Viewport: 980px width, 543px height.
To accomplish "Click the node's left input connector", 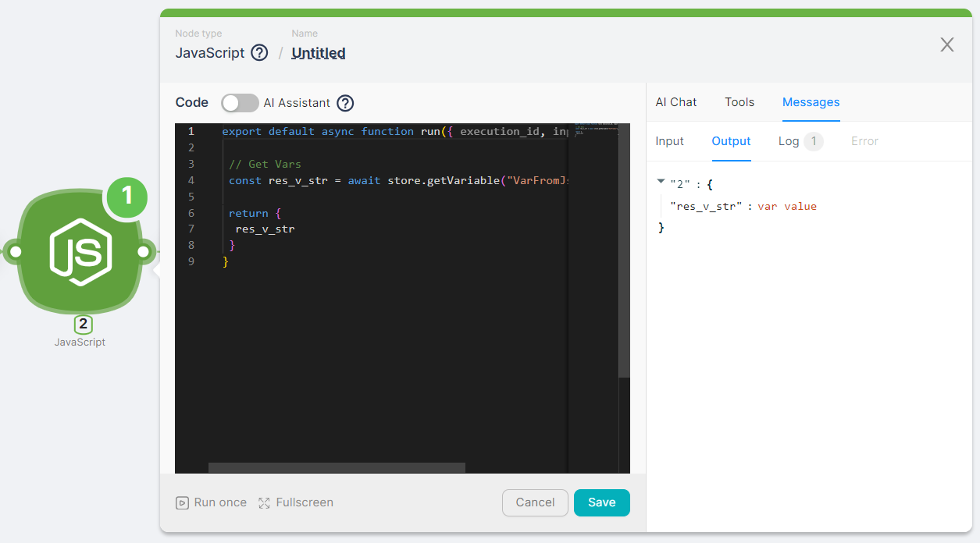I will [x=13, y=252].
